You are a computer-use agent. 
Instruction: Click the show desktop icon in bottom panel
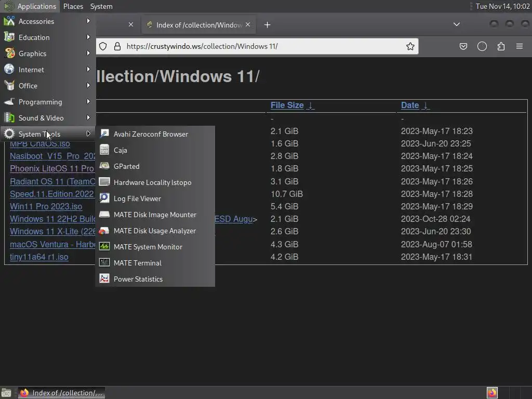pyautogui.click(x=6, y=393)
